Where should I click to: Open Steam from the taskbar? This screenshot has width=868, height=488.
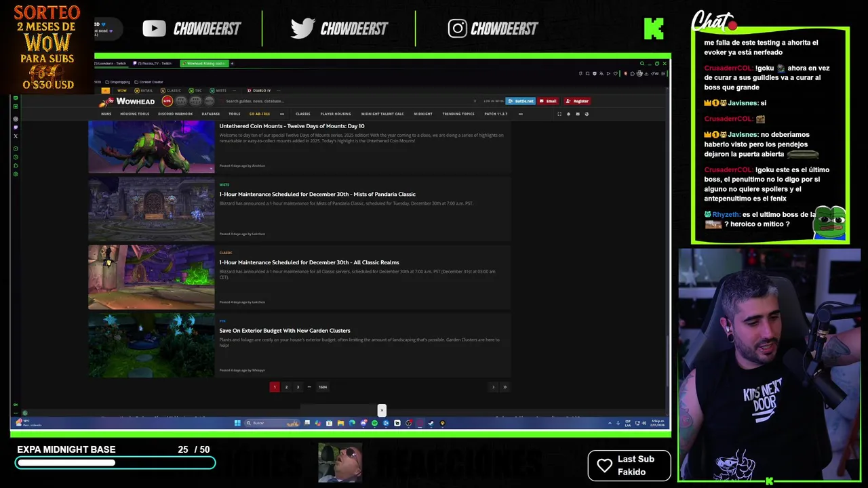[x=431, y=423]
